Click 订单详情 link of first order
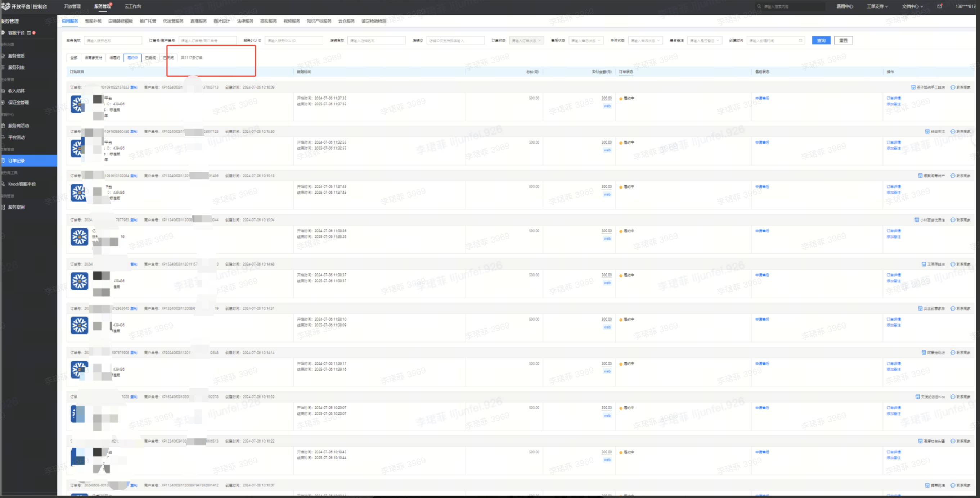980x498 pixels. [894, 98]
